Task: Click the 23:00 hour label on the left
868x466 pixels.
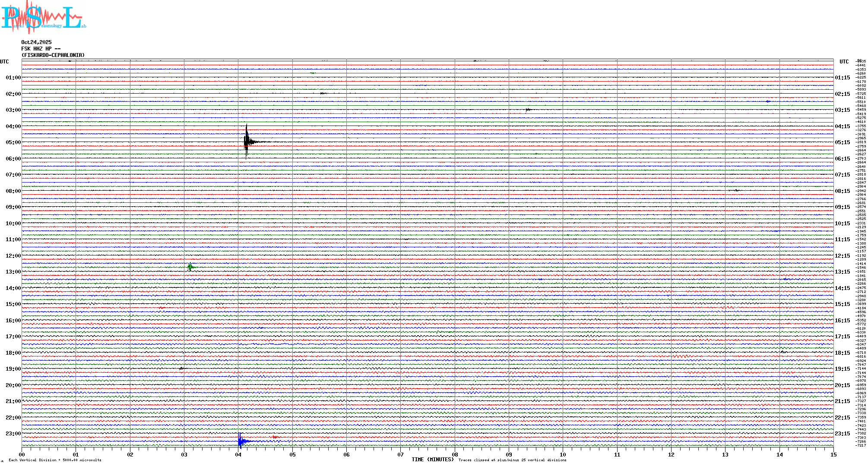Action: point(13,434)
